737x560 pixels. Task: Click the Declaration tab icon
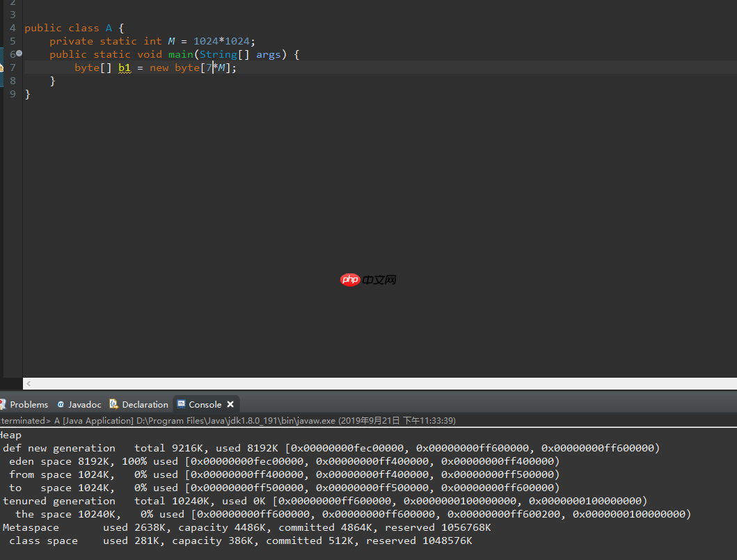coord(113,404)
